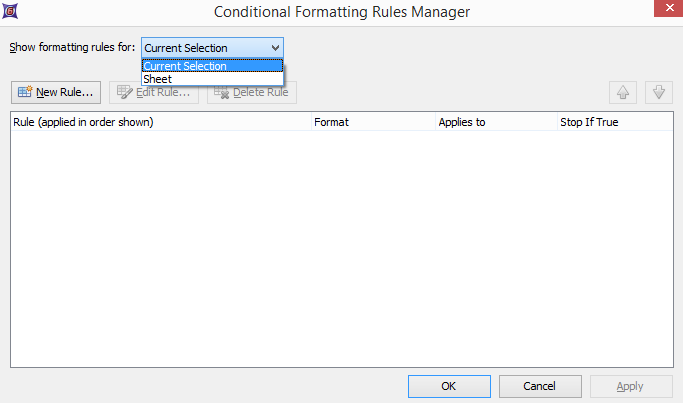Click the greyed-out Apply button
The height and width of the screenshot is (403, 683).
[629, 386]
